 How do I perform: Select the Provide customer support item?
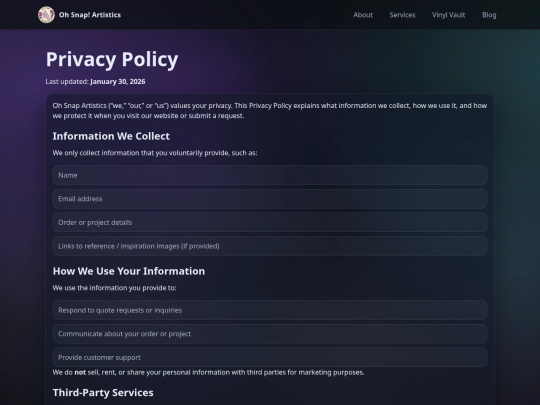(270, 357)
